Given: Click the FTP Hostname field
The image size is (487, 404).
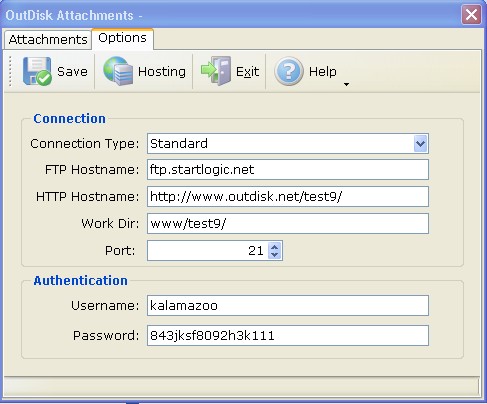Looking at the screenshot, I should point(288,170).
